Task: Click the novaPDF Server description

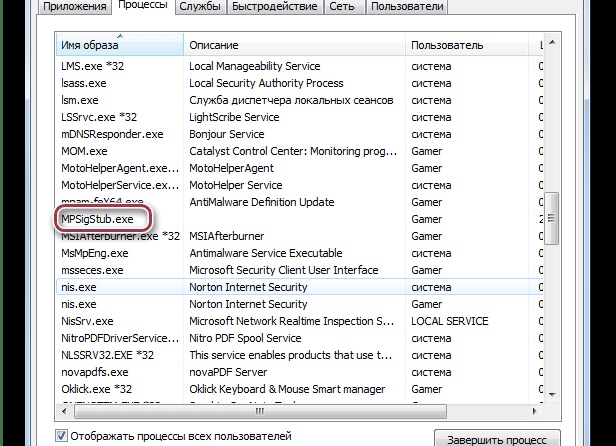Action: tap(228, 372)
